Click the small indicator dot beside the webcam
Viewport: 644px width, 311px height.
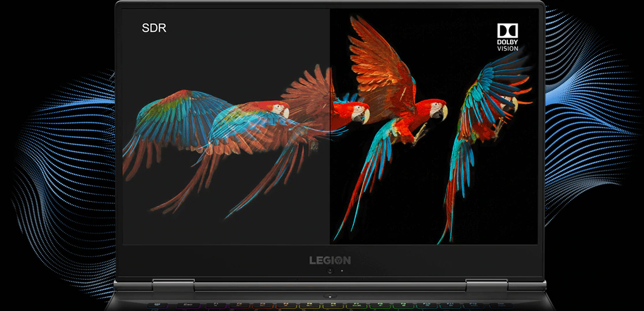[x=341, y=271]
